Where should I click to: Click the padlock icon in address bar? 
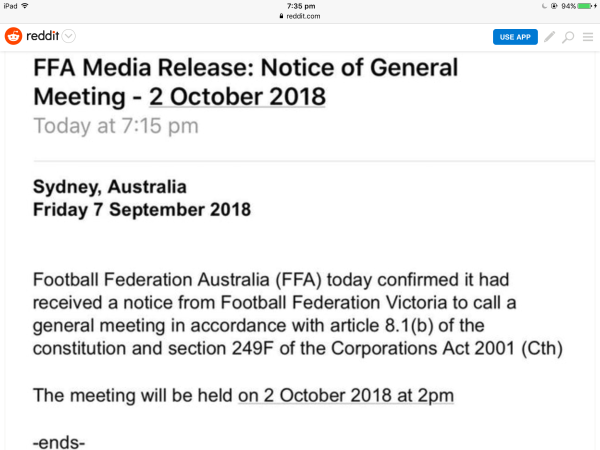(x=281, y=16)
